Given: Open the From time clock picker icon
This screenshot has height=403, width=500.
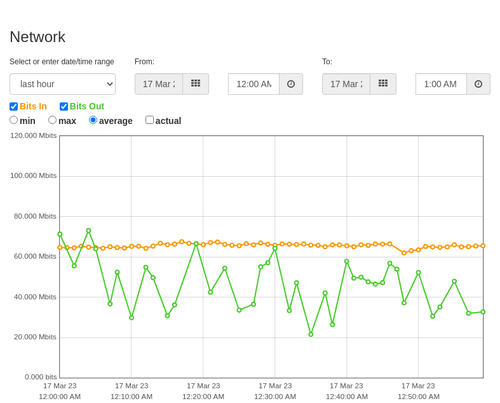Looking at the screenshot, I should coord(291,84).
